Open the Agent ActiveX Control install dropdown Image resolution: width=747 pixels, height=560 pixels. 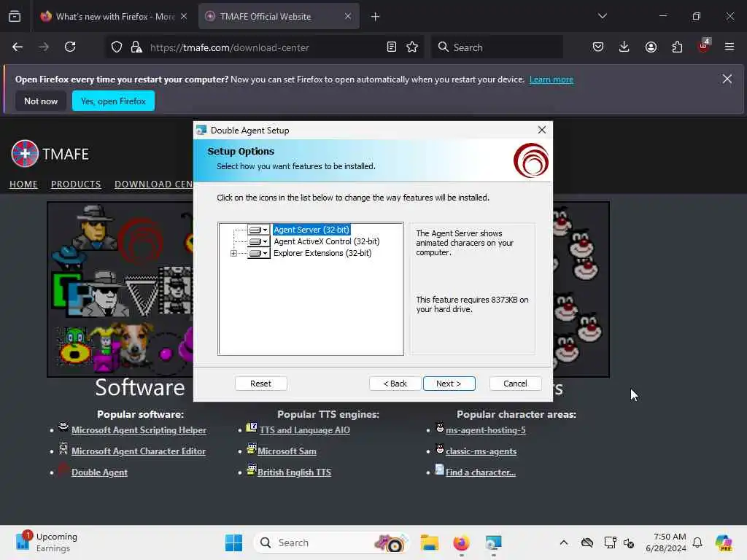pos(259,241)
